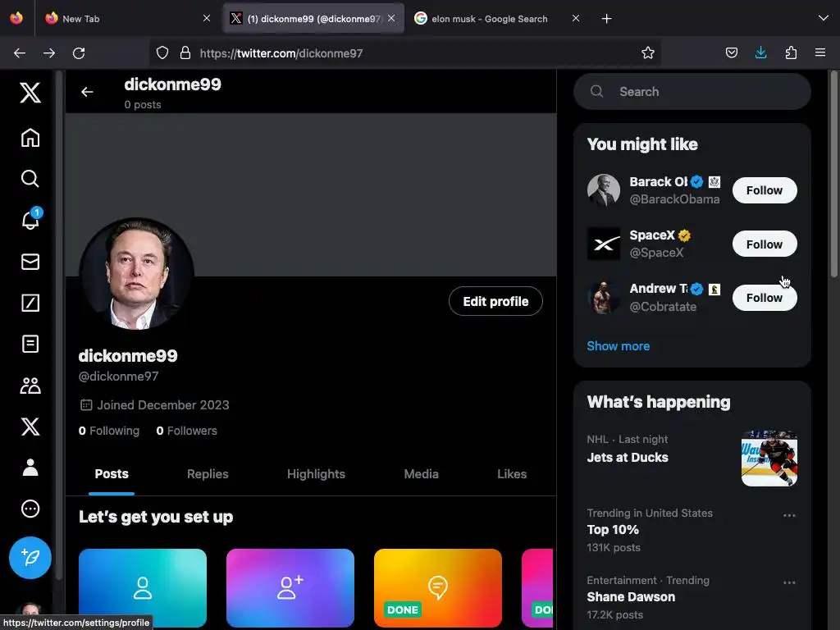The width and height of the screenshot is (840, 630).
Task: Open Grok slash-box icon
Action: click(30, 303)
